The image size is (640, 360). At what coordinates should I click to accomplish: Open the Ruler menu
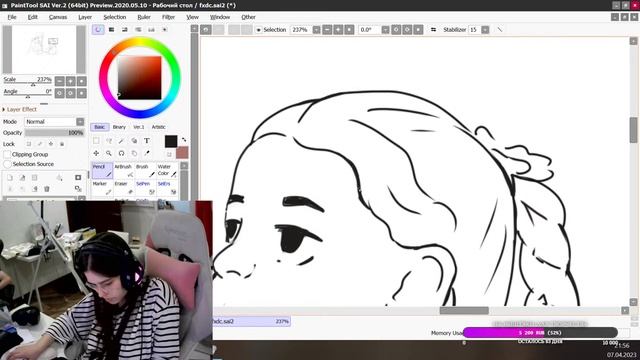coord(144,17)
